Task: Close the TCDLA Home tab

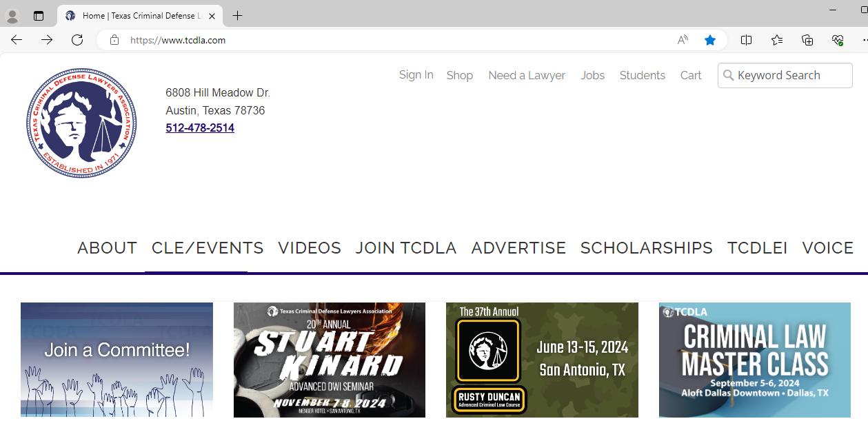Action: 212,16
